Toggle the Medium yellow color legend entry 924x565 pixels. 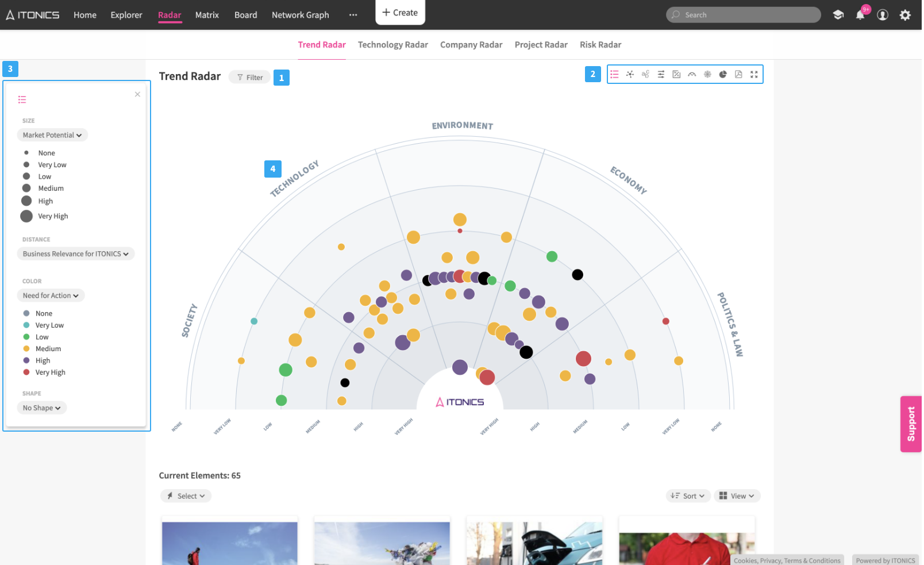point(43,349)
